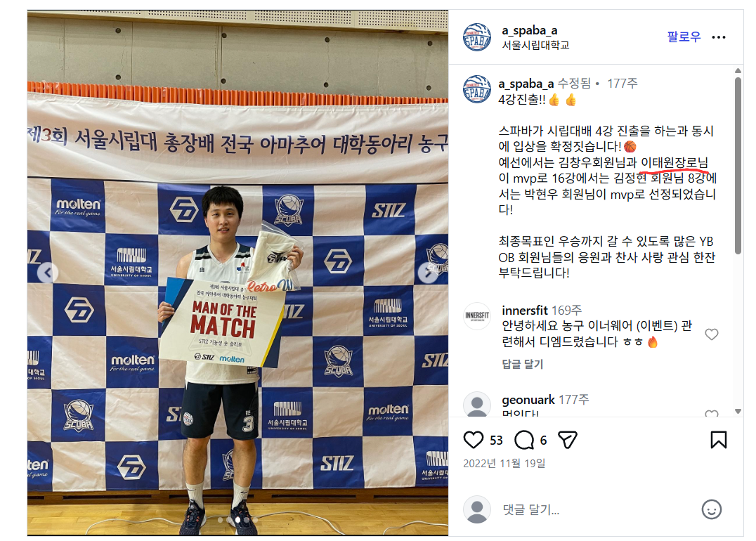Go to previous photo arrow

coord(48,273)
